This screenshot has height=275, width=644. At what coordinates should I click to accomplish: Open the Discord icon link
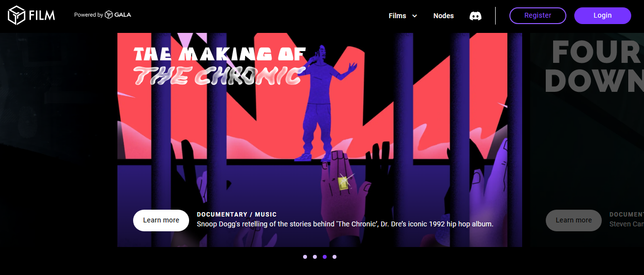(475, 16)
